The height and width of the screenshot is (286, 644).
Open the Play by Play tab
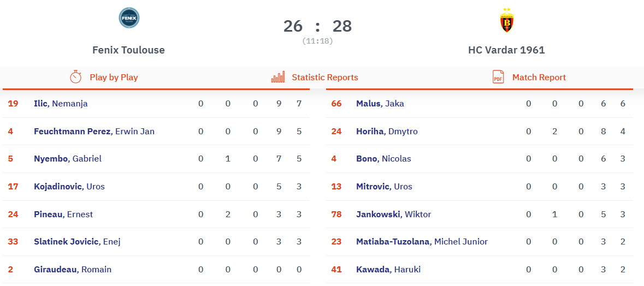coord(114,78)
